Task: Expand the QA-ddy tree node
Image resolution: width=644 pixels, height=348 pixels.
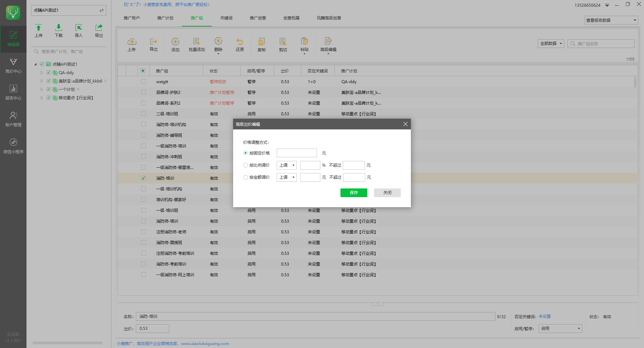Action: (42, 72)
